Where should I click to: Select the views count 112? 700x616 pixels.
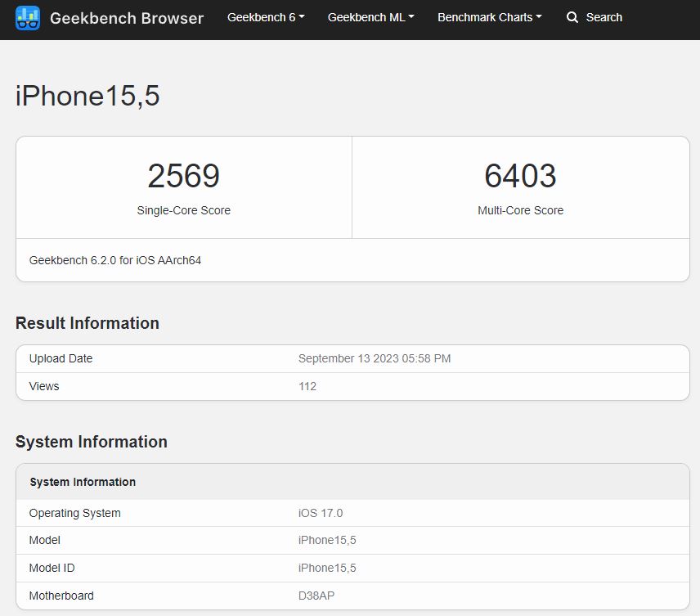point(307,386)
